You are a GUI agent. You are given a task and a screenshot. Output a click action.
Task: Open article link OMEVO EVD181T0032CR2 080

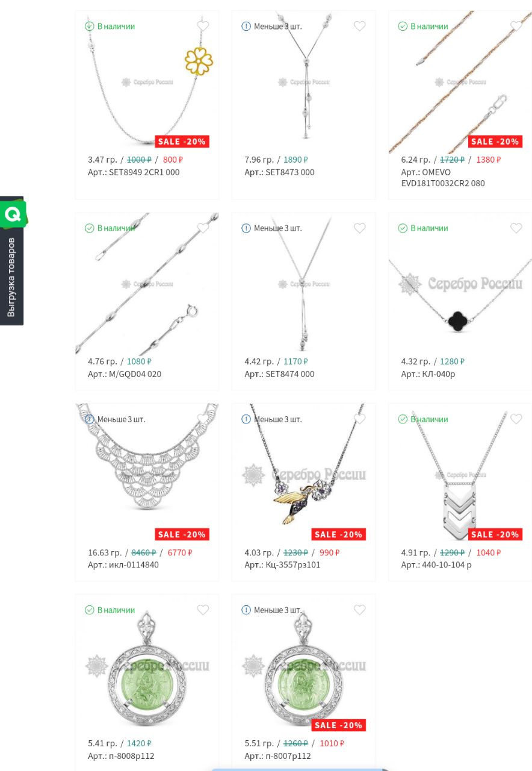(443, 178)
